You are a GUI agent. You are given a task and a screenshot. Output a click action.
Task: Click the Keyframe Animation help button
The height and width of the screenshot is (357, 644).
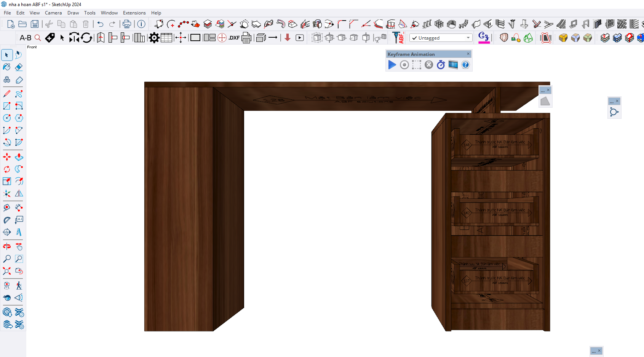[x=465, y=65]
